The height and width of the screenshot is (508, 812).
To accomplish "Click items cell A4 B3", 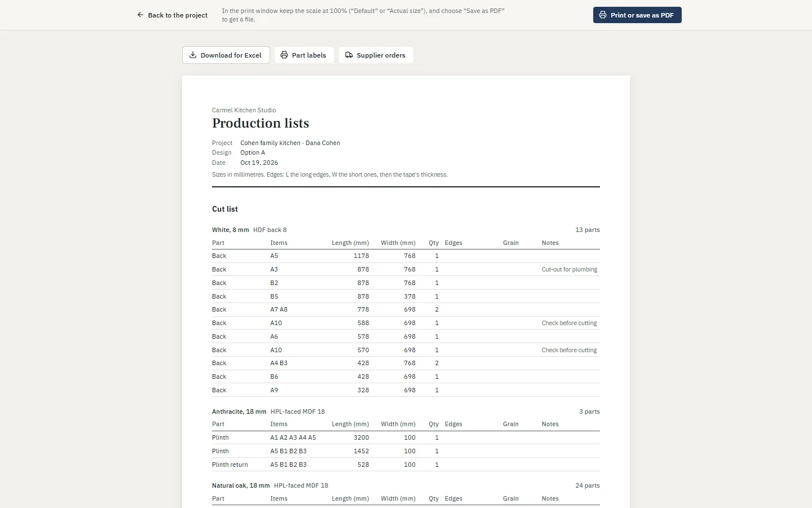I will pos(279,363).
